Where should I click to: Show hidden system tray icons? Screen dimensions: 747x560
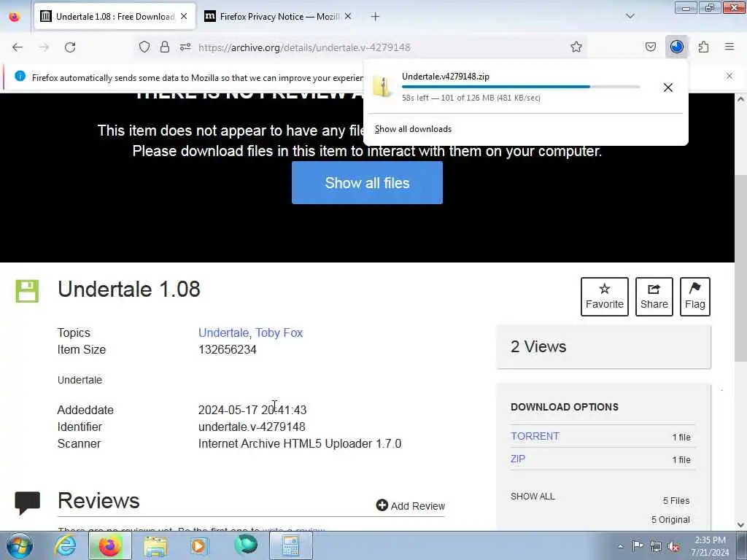click(x=620, y=546)
